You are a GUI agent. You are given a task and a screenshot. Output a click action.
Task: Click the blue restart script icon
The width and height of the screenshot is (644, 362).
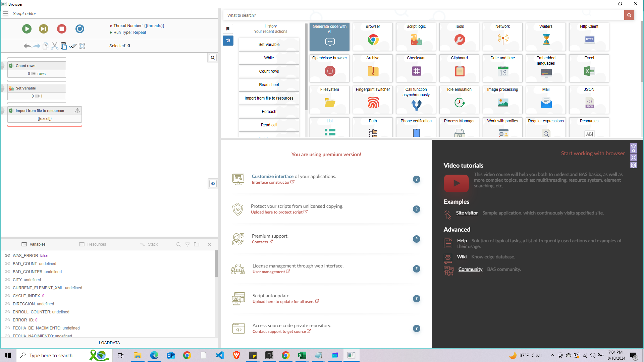79,29
